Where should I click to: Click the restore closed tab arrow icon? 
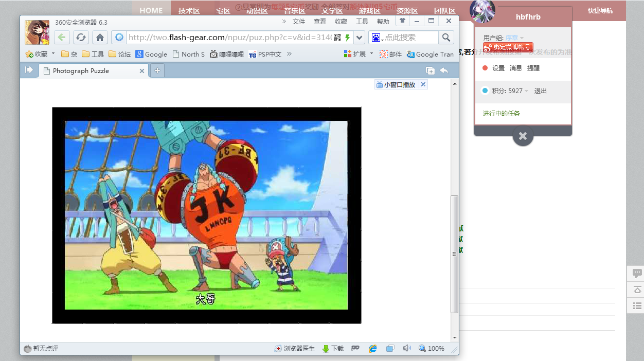click(443, 70)
